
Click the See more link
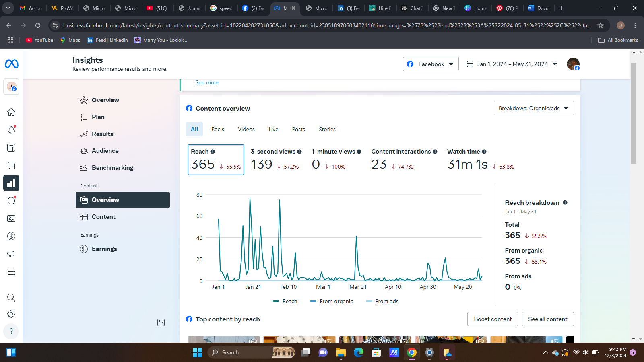(207, 82)
